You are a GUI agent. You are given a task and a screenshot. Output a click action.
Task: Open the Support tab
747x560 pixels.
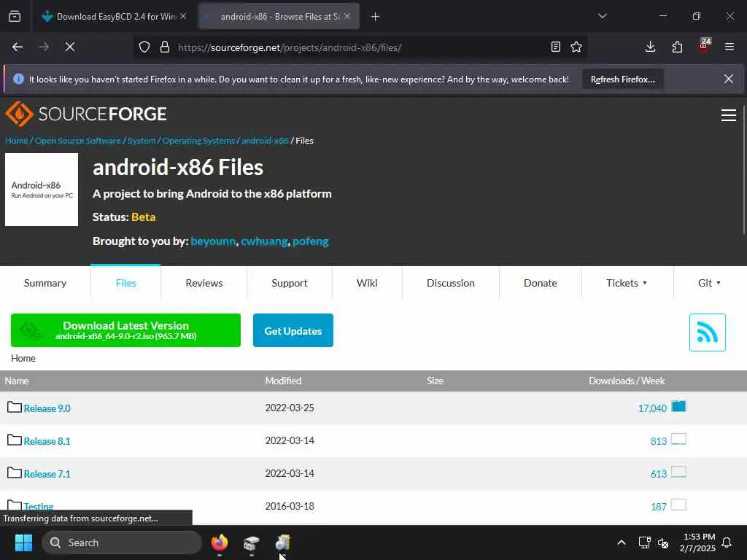click(x=289, y=283)
